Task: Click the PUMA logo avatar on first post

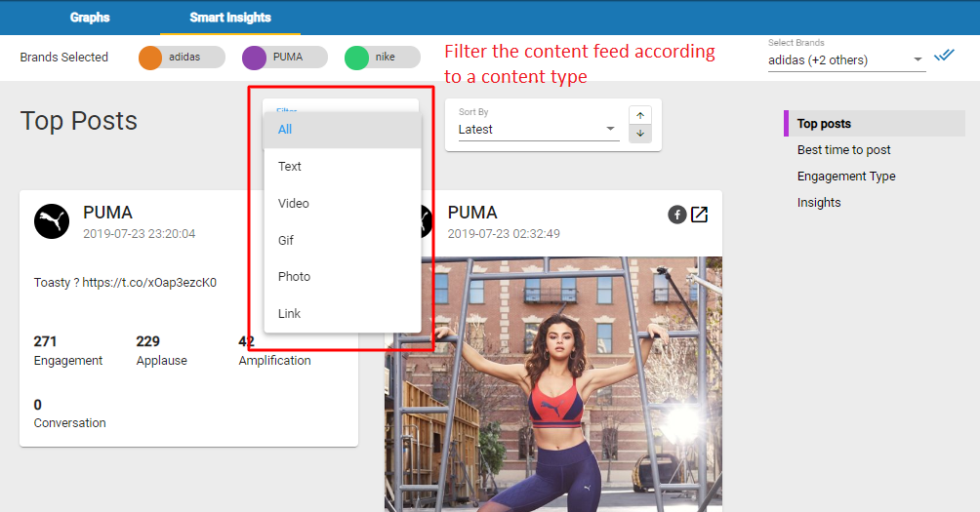Action: tap(52, 221)
